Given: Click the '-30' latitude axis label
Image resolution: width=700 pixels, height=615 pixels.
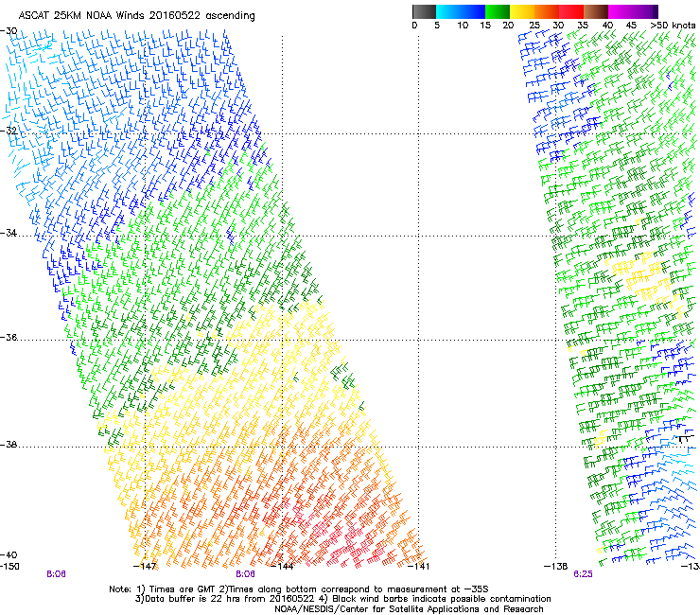Looking at the screenshot, I should click(9, 31).
